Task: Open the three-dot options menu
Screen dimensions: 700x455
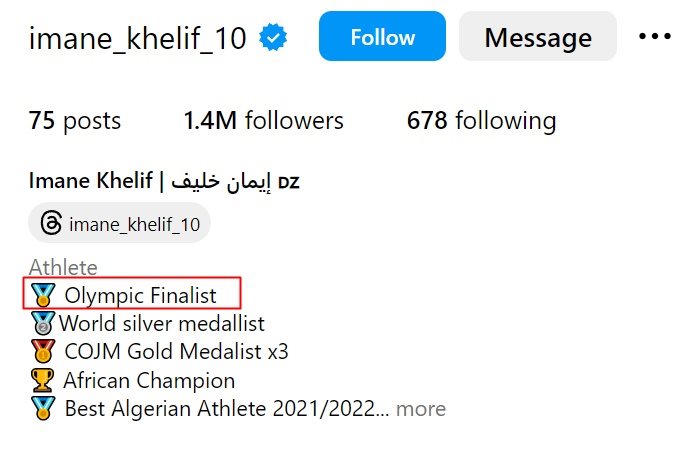Action: 655,37
